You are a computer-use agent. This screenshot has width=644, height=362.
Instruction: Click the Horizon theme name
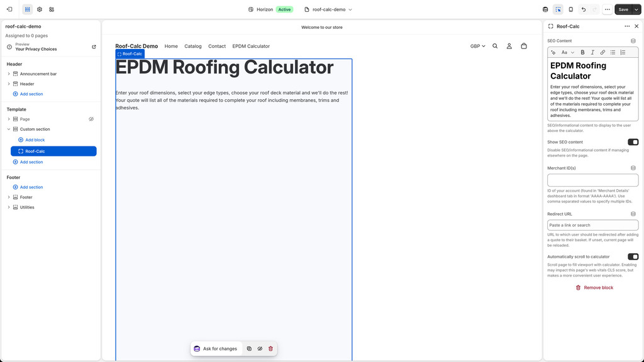click(265, 9)
